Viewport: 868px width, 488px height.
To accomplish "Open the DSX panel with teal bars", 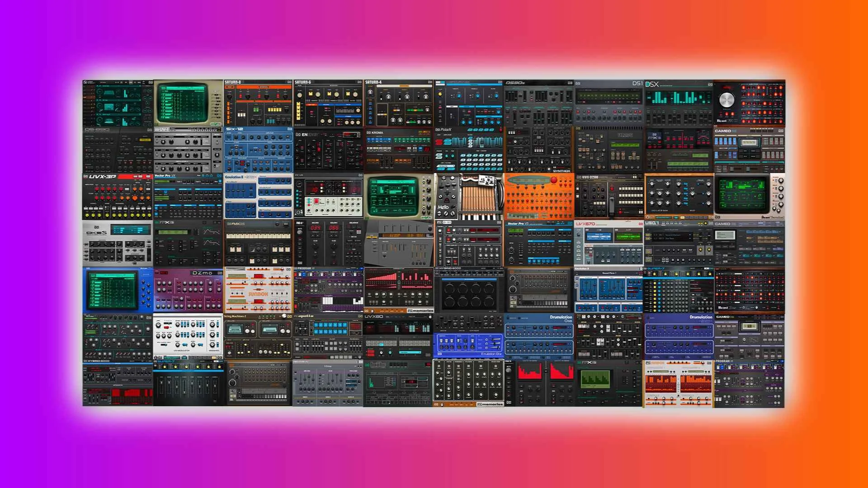I will coord(679,103).
